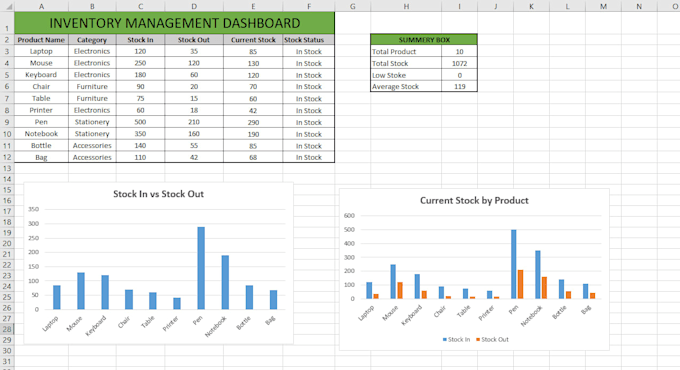Select row 28 header

tap(7, 329)
